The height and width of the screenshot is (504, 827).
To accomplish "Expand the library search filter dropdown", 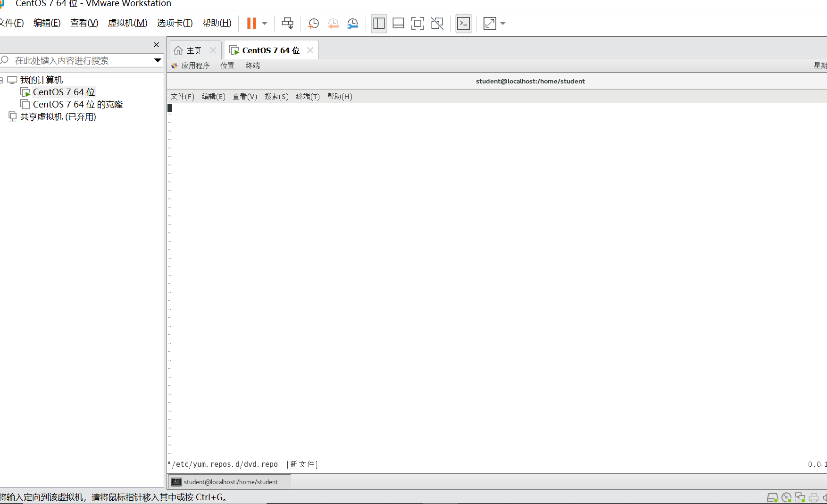I will [158, 60].
